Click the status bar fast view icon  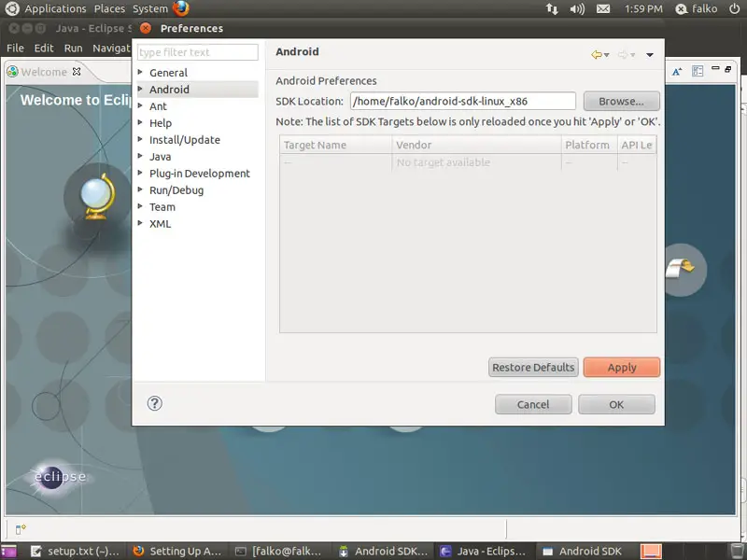[x=21, y=529]
